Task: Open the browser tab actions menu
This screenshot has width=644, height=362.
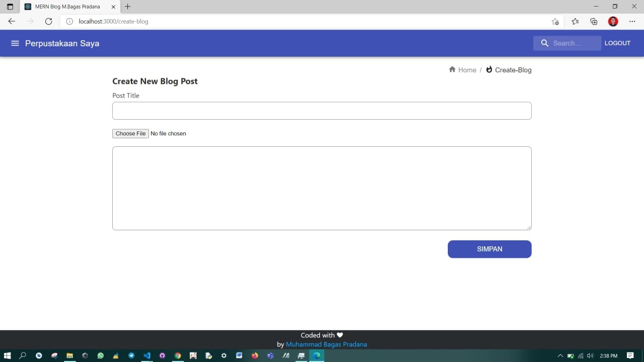Action: click(x=10, y=7)
